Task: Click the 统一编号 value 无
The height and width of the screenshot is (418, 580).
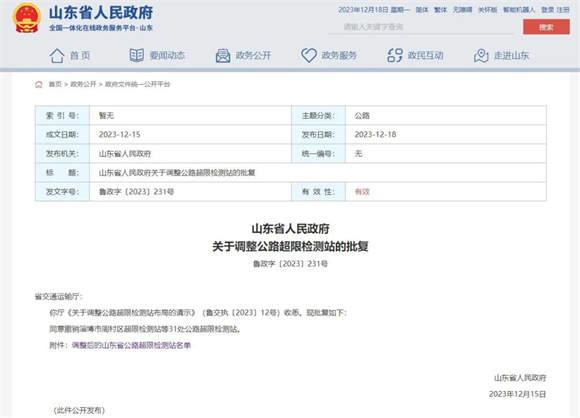Action: 358,154
